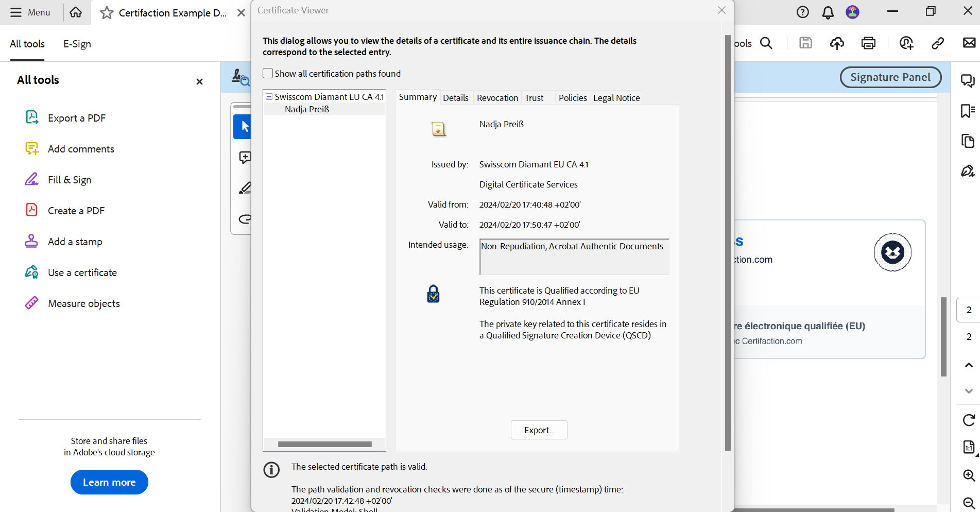Open the comments panel icon on right rail
The width and height of the screenshot is (980, 512).
968,81
